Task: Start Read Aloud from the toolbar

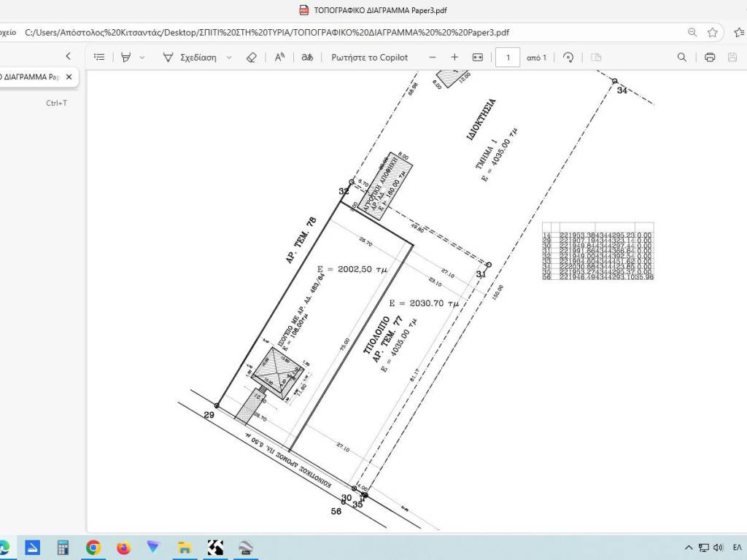Action: 279,57
